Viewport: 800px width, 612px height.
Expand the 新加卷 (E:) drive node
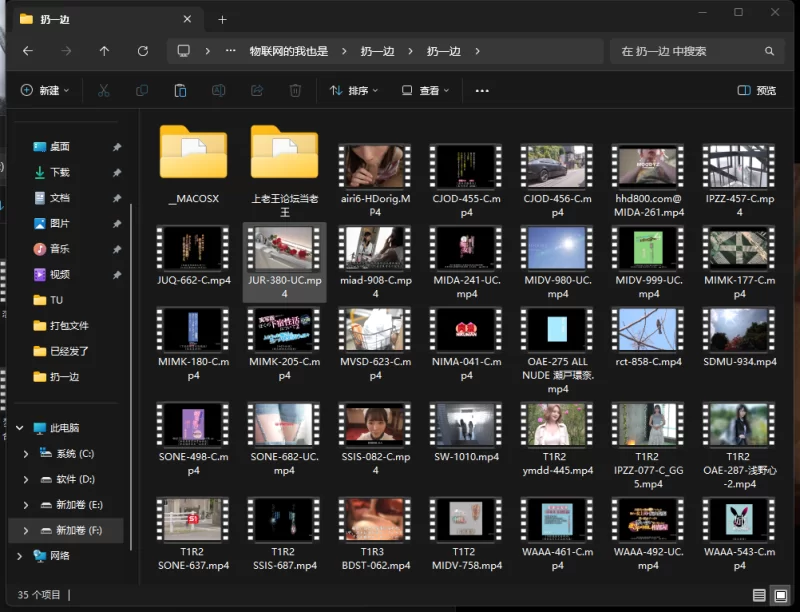(x=26, y=504)
